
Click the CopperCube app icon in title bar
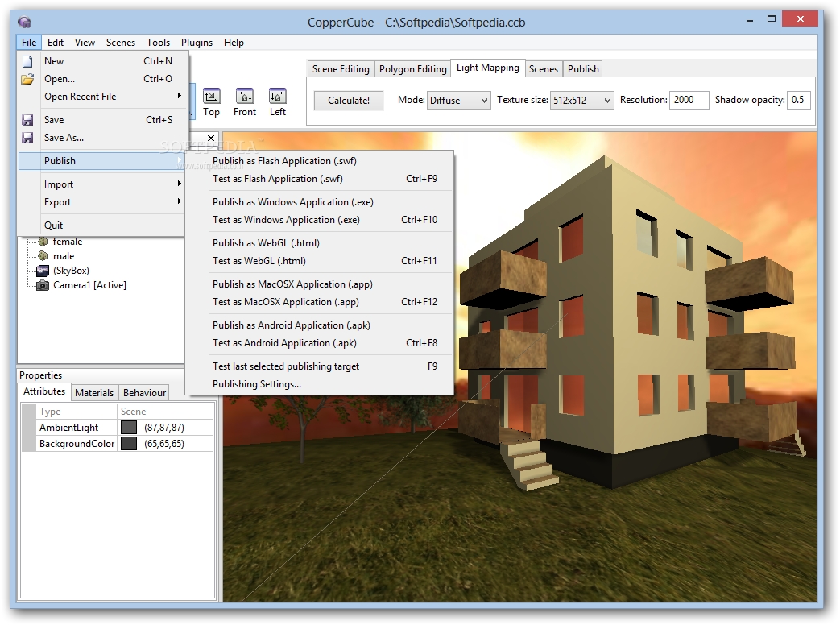click(24, 22)
